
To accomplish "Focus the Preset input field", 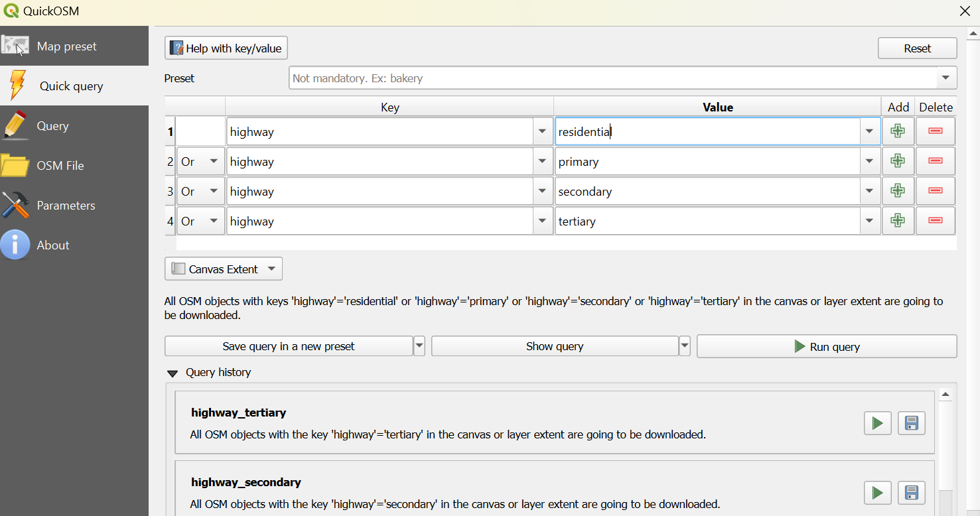I will pyautogui.click(x=612, y=78).
